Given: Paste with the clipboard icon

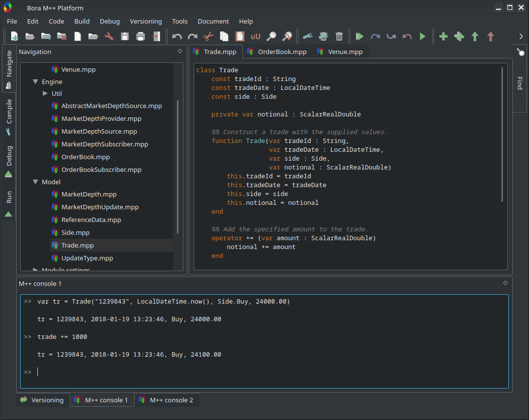Looking at the screenshot, I should [240, 36].
